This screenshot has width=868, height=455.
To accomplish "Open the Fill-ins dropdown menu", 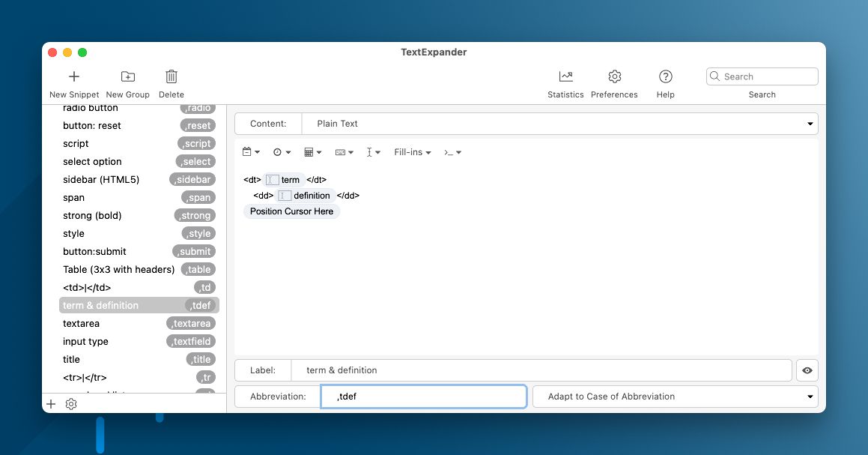I will [413, 152].
